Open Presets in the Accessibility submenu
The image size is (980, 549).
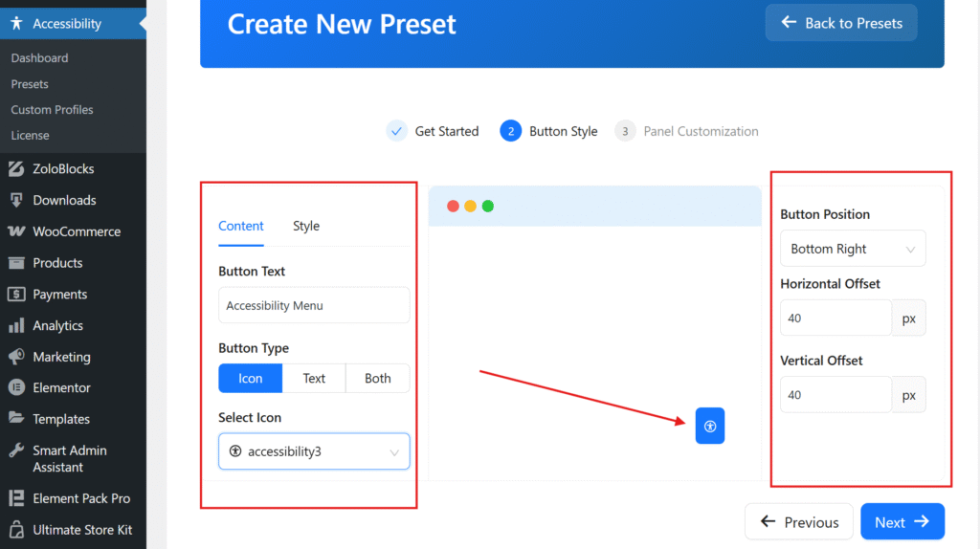30,84
